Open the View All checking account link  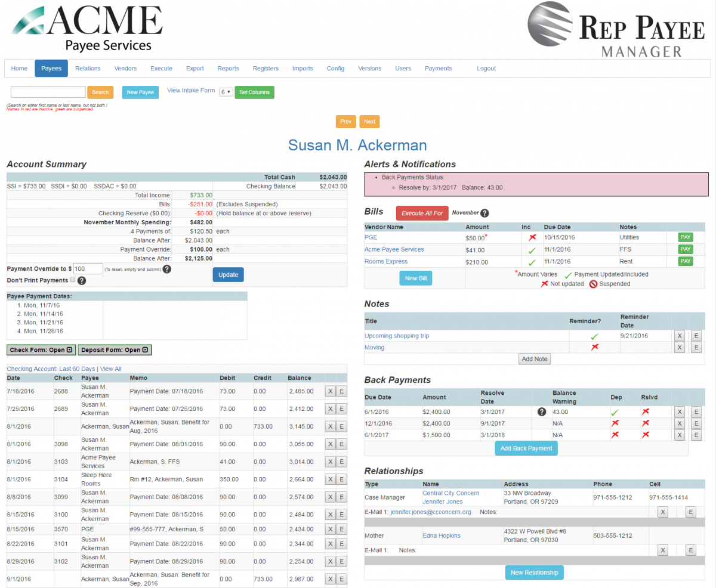pyautogui.click(x=112, y=367)
